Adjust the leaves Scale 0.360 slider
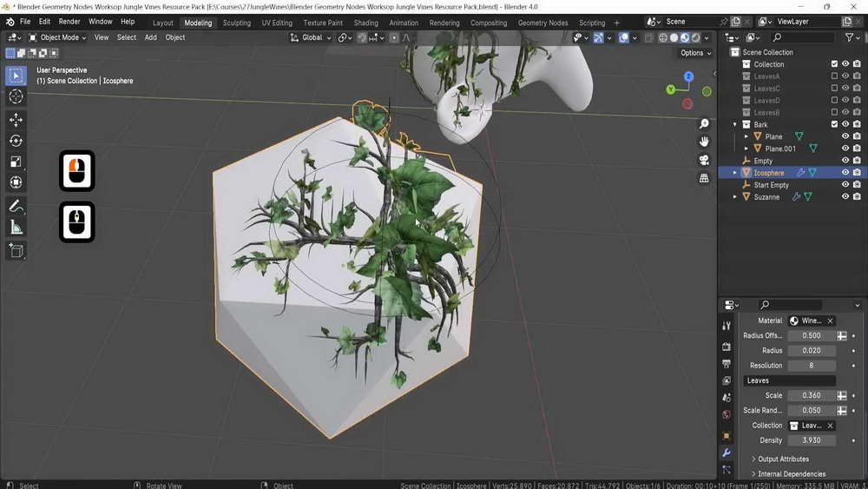The image size is (868, 489). tap(812, 395)
